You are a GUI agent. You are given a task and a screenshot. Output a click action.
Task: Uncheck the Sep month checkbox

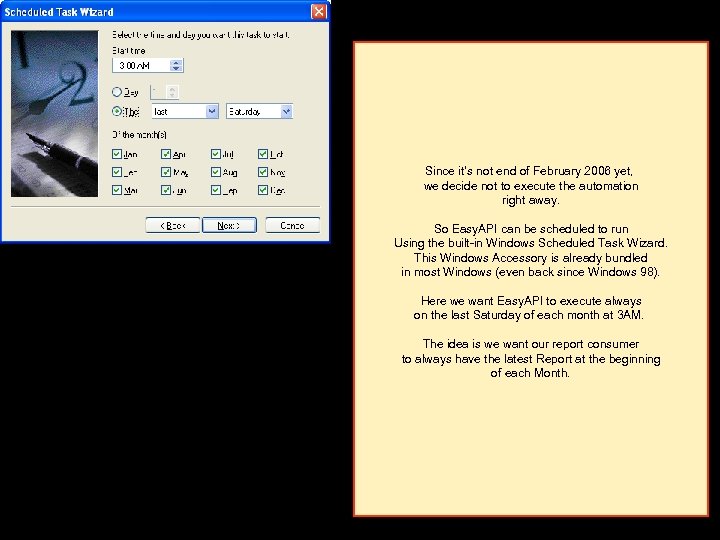click(216, 190)
